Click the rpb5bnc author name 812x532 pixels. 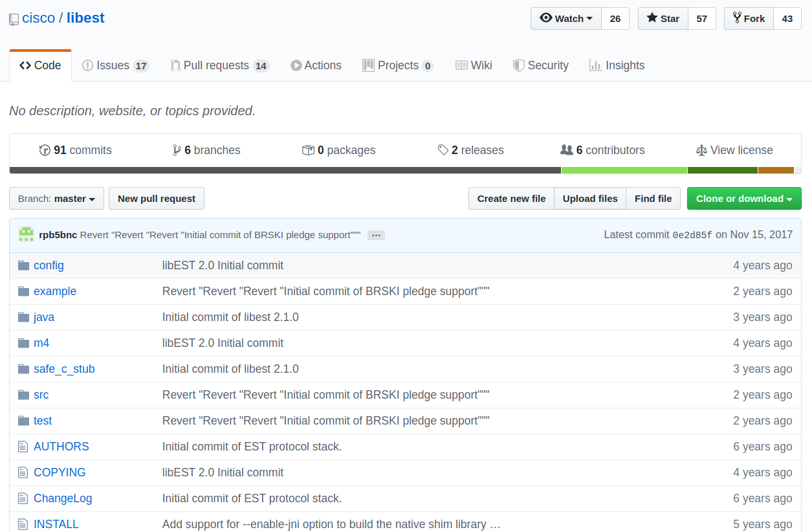pyautogui.click(x=58, y=235)
